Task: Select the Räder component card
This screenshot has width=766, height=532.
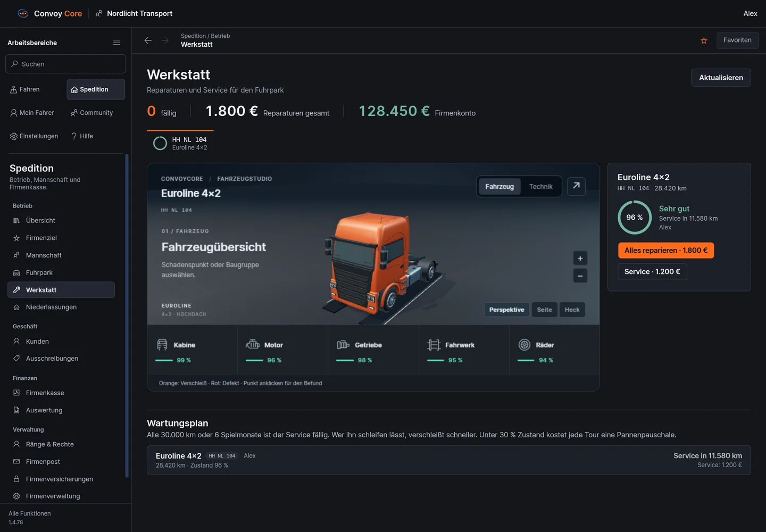Action: (554, 351)
